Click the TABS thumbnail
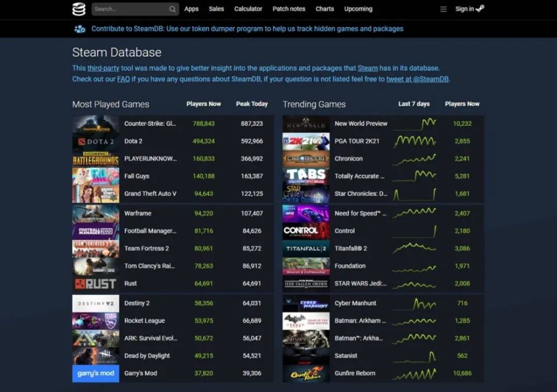The width and height of the screenshot is (557, 392). click(x=306, y=176)
